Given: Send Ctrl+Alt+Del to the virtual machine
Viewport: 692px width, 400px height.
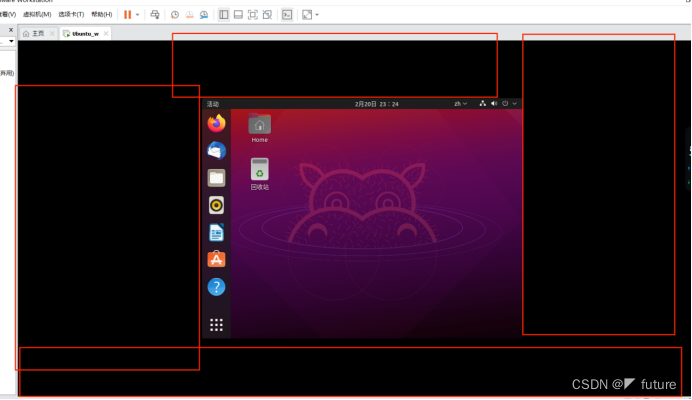Looking at the screenshot, I should click(x=154, y=15).
